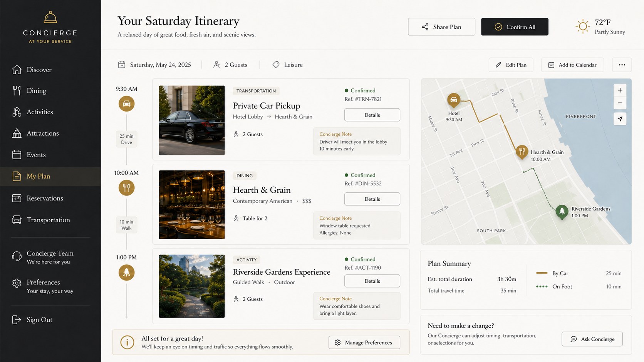Click the Share Plan button
Viewport: 644px width, 362px height.
441,27
